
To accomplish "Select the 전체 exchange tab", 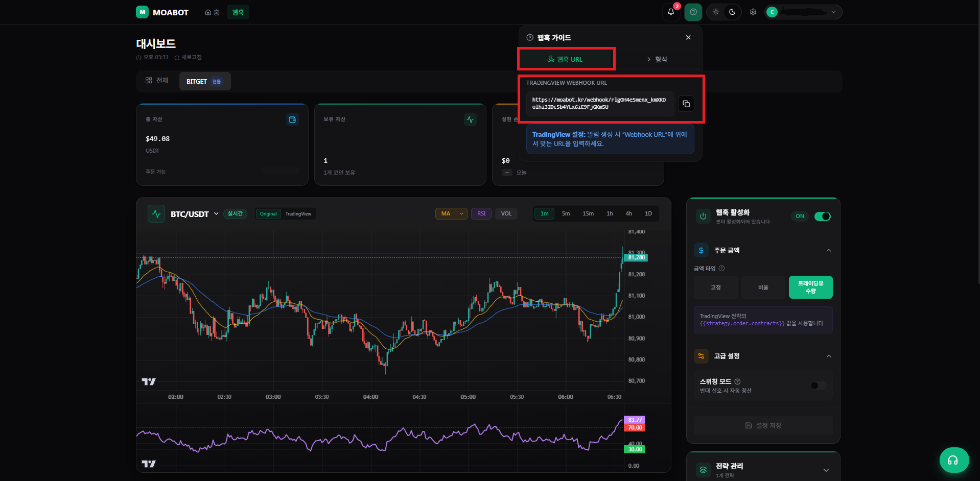I will (x=157, y=81).
